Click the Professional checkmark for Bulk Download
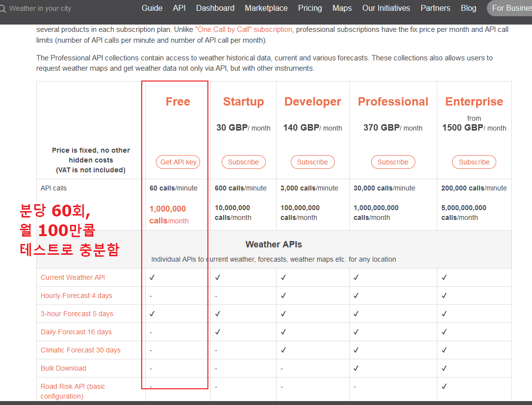This screenshot has height=405, width=532. 356,368
